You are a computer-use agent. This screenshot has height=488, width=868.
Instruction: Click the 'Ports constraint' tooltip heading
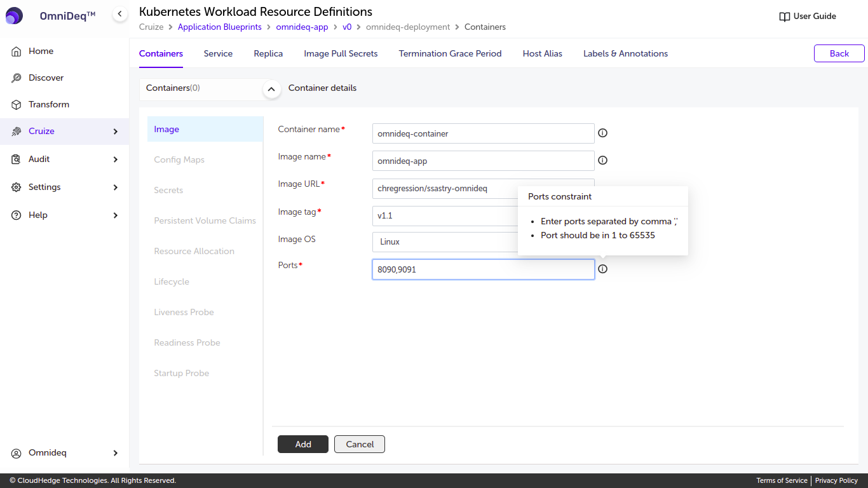[x=560, y=197]
